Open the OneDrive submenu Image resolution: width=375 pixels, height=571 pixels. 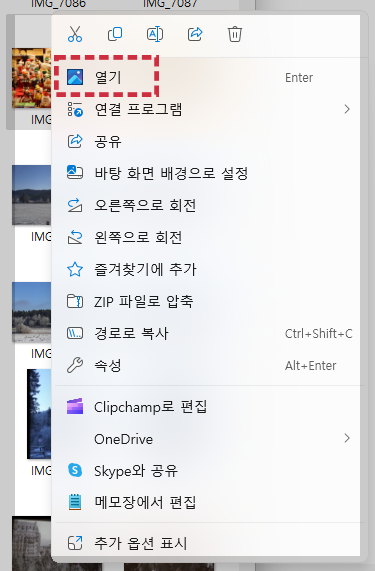coord(208,439)
